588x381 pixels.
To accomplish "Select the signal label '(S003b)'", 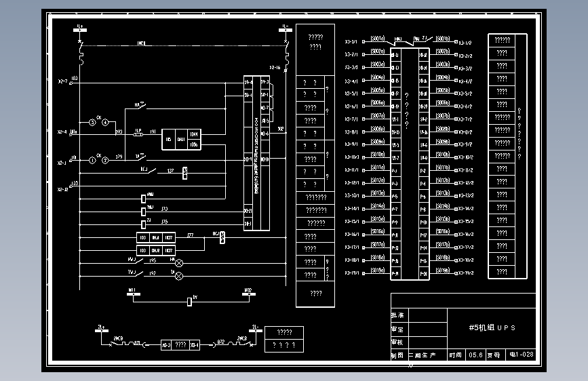I will [x=443, y=64].
